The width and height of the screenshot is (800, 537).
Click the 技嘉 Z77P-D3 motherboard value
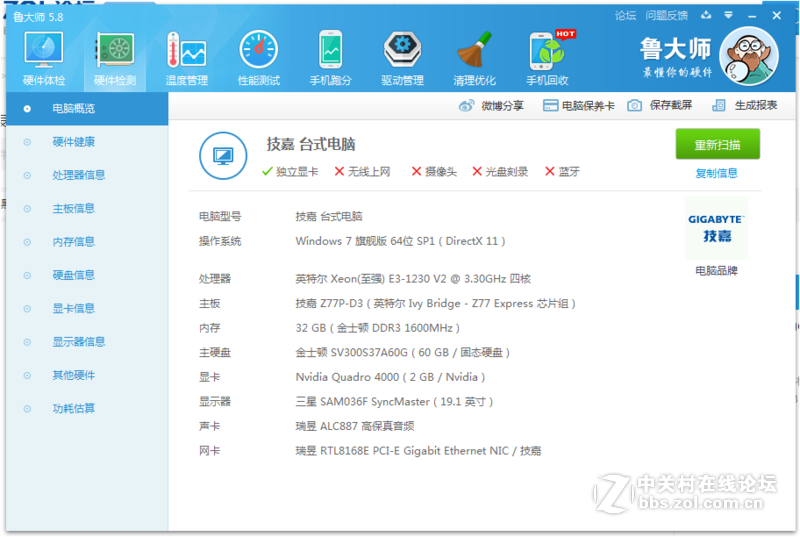pyautogui.click(x=436, y=303)
